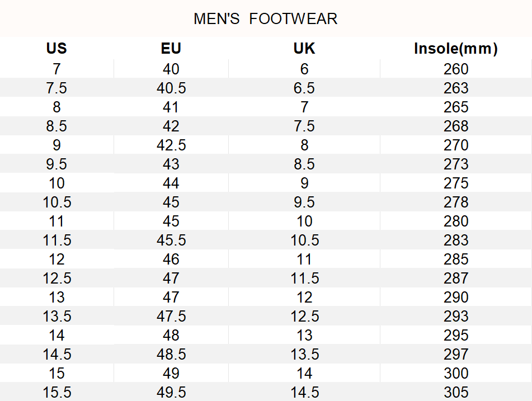Select the US column header
Image resolution: width=532 pixels, height=401 pixels.
coord(57,48)
